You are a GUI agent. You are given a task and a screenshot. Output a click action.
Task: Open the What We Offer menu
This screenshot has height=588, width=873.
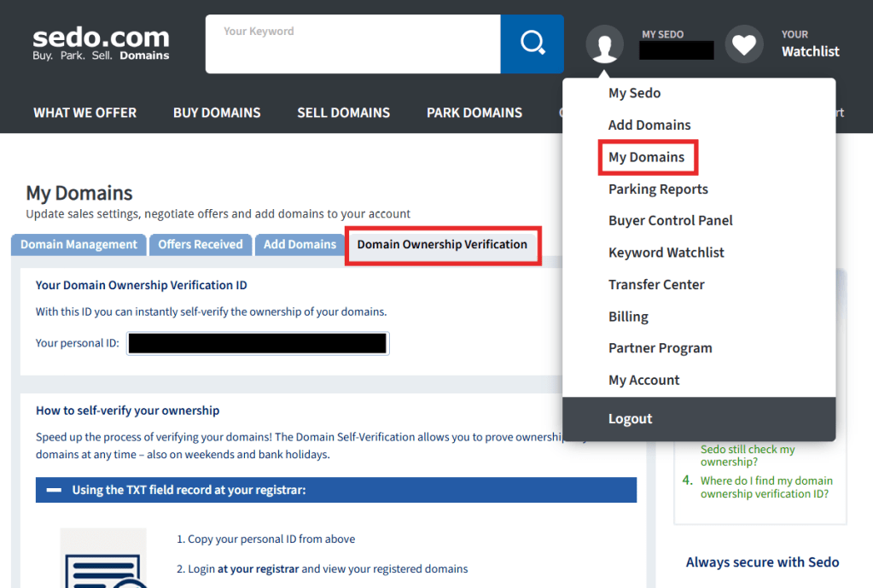84,113
